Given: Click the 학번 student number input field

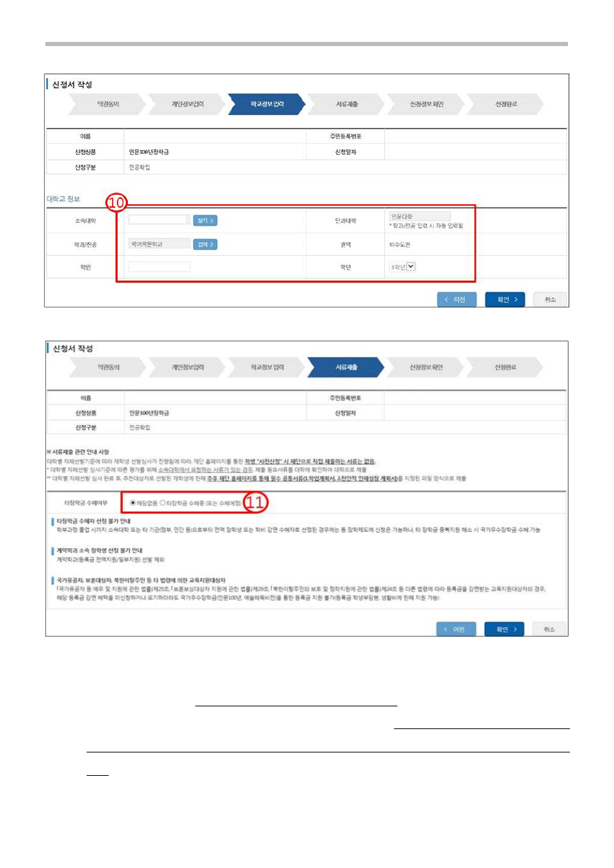Looking at the screenshot, I should (x=159, y=267).
